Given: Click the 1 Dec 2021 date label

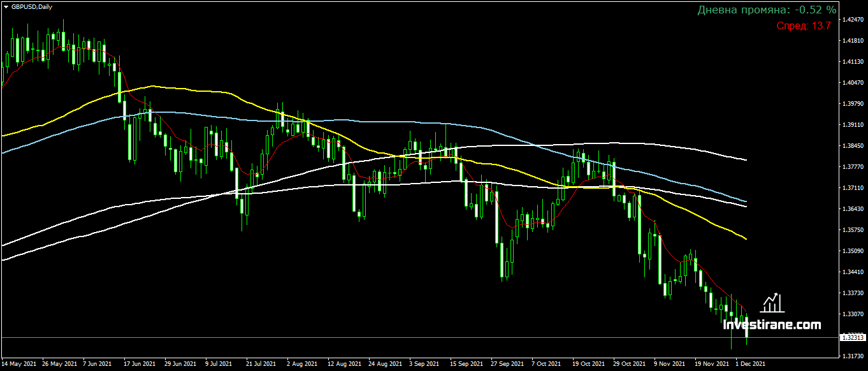Looking at the screenshot, I should (x=751, y=364).
